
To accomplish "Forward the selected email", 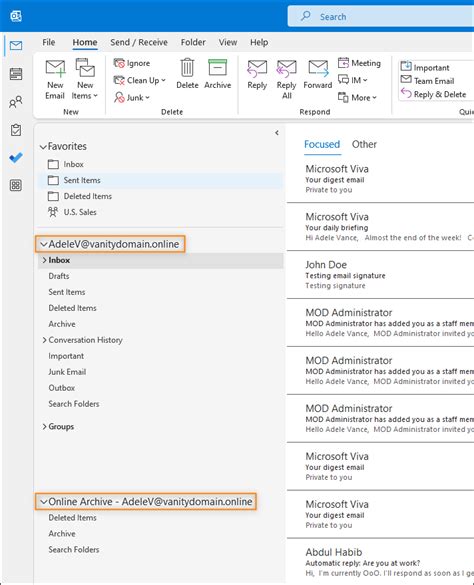I will (318, 75).
